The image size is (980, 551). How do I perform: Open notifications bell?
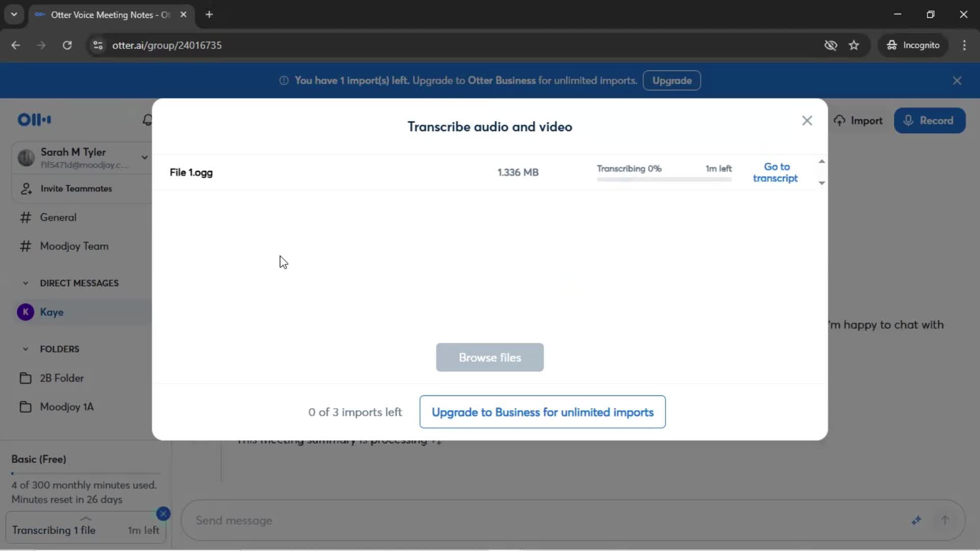pyautogui.click(x=147, y=120)
